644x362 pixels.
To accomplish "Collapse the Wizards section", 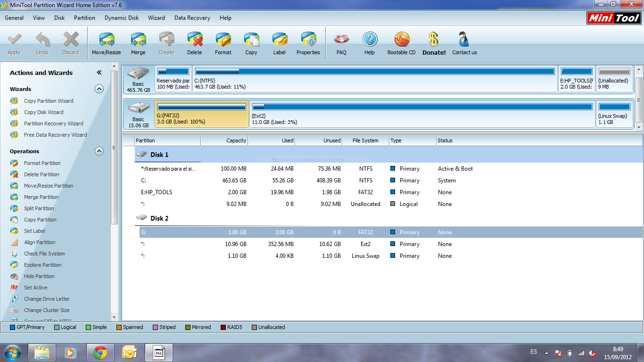I will 99,89.
